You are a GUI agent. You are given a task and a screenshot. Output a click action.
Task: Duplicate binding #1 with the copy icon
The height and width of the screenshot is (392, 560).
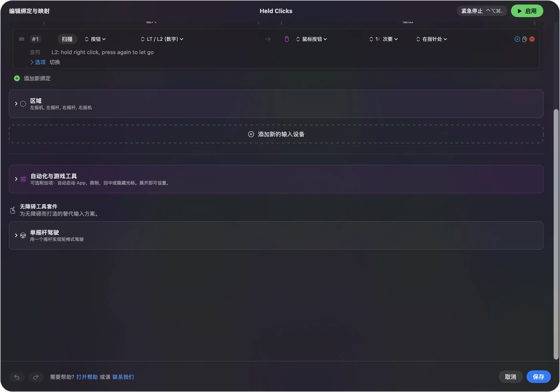pyautogui.click(x=524, y=39)
